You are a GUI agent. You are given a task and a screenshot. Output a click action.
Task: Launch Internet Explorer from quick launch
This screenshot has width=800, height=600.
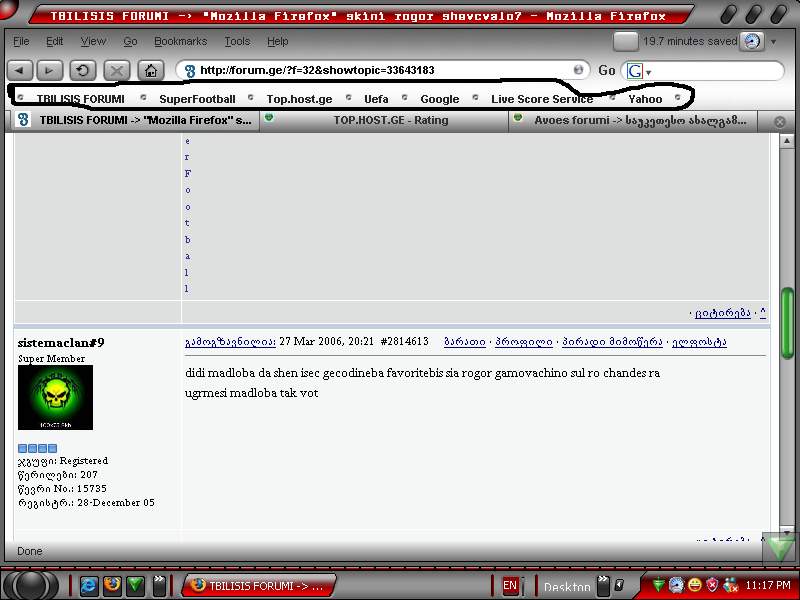click(88, 585)
